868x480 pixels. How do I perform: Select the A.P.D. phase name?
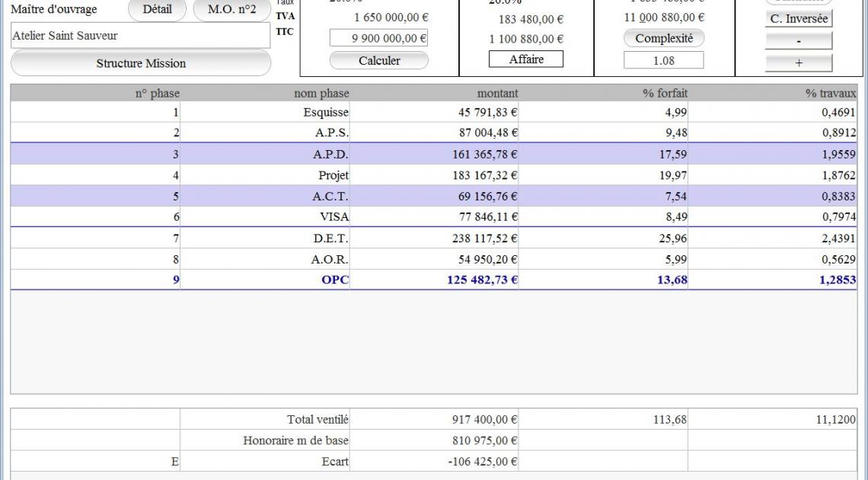coord(331,154)
